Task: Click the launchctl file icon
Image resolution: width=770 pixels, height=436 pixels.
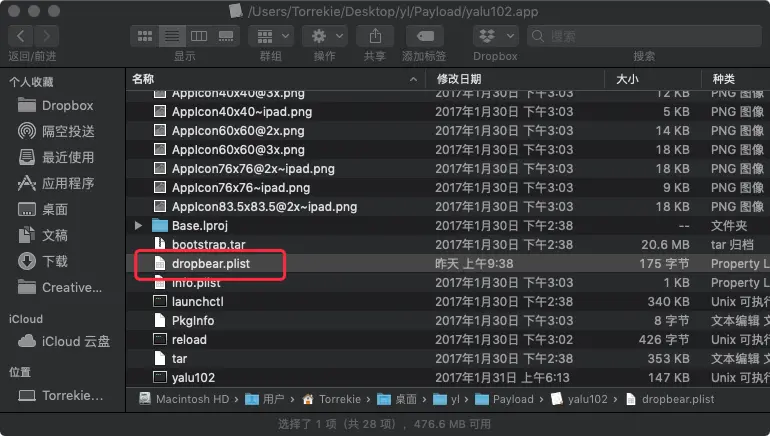Action: 160,301
